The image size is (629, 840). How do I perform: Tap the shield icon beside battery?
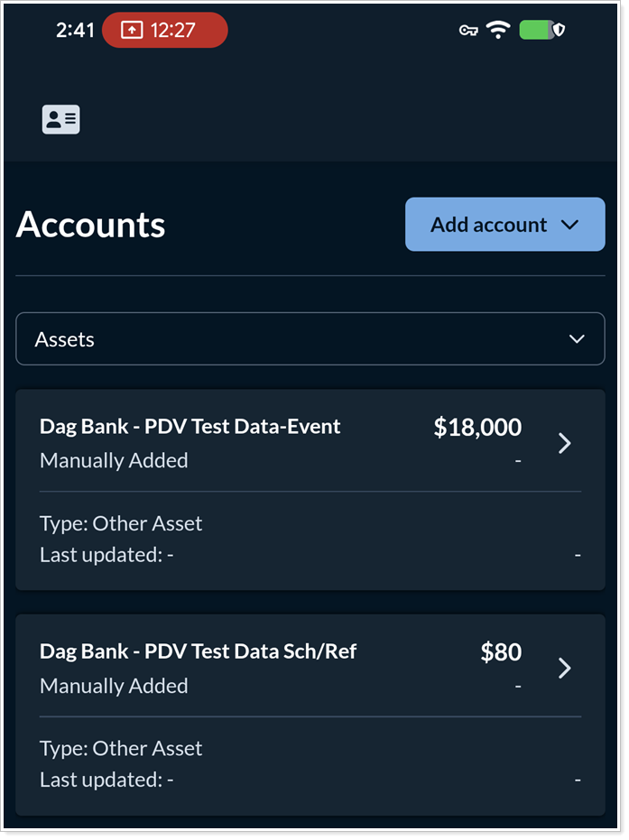click(x=560, y=30)
